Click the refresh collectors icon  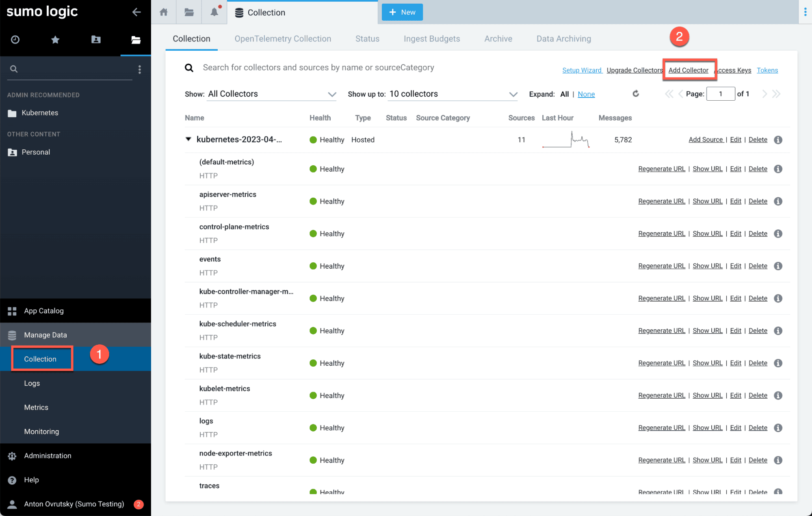tap(636, 94)
